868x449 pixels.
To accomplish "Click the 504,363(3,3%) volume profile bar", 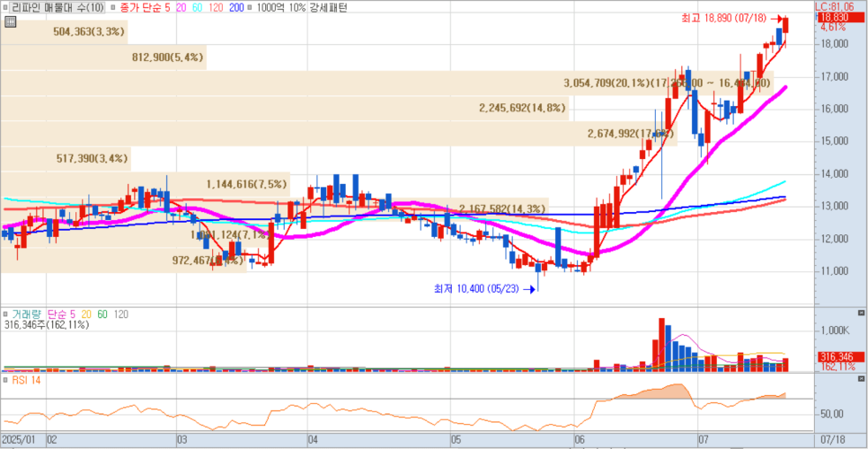I will click(64, 32).
